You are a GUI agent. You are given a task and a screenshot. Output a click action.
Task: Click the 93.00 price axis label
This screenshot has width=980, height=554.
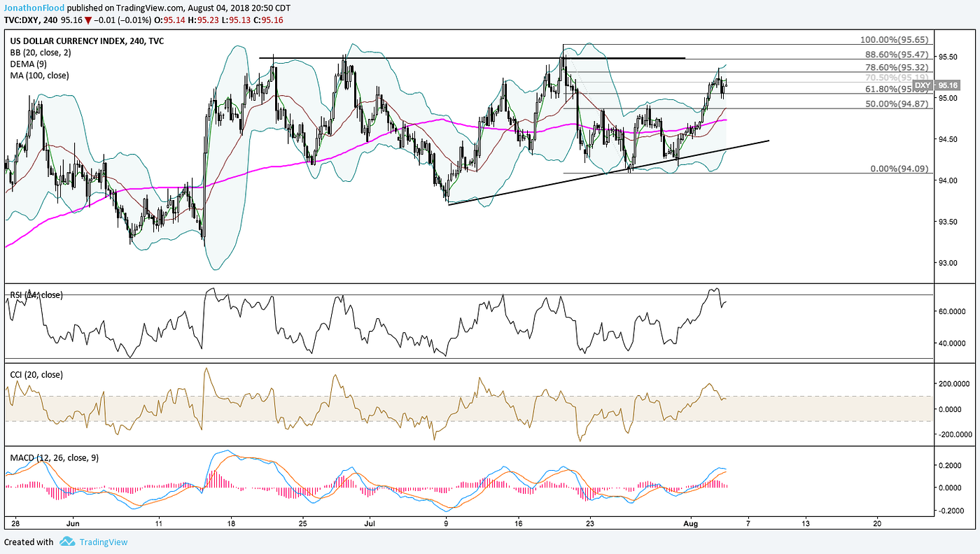coord(948,263)
